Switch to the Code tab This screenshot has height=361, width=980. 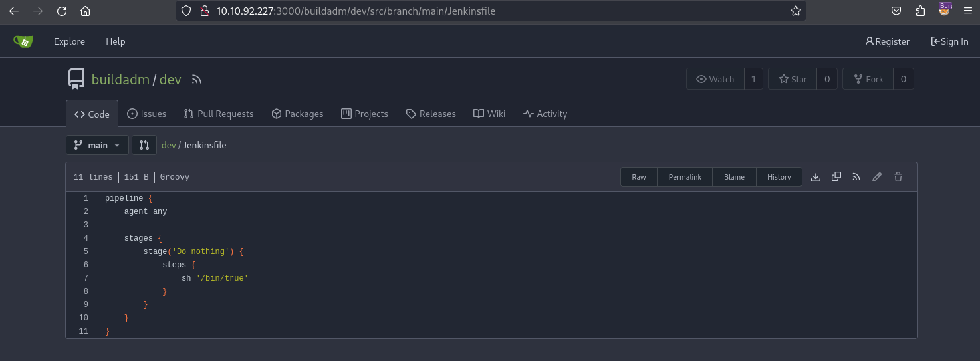click(92, 114)
